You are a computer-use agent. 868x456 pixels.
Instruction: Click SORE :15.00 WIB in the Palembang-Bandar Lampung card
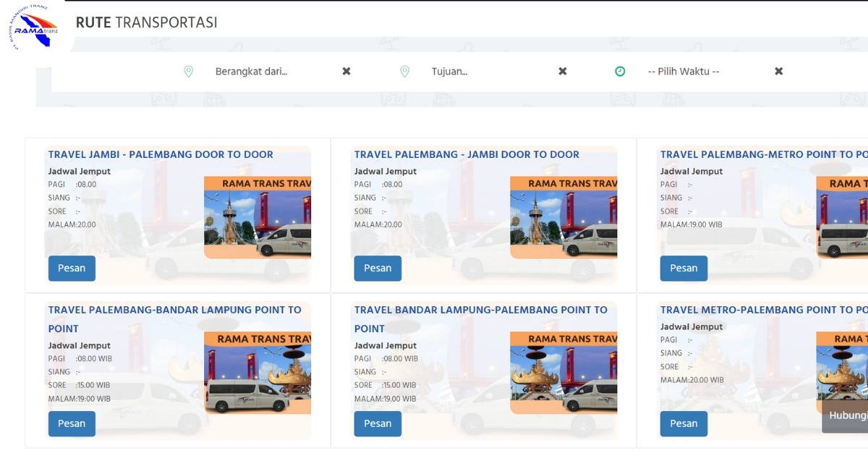click(x=80, y=385)
